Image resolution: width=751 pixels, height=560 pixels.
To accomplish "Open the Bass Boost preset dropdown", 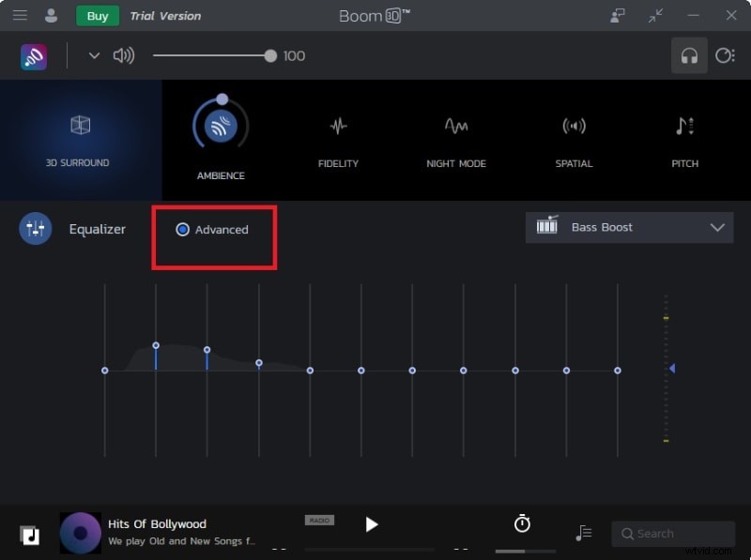I will (x=629, y=227).
